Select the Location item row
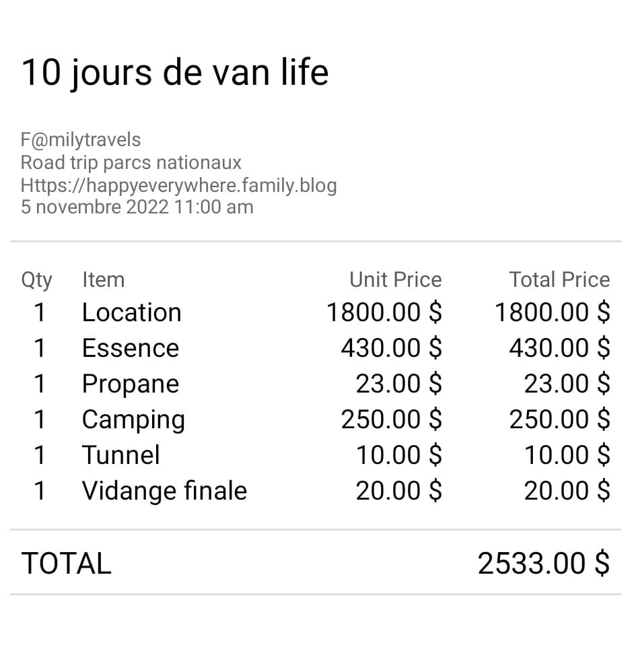Viewport: 634px width, 672px height. (x=131, y=312)
